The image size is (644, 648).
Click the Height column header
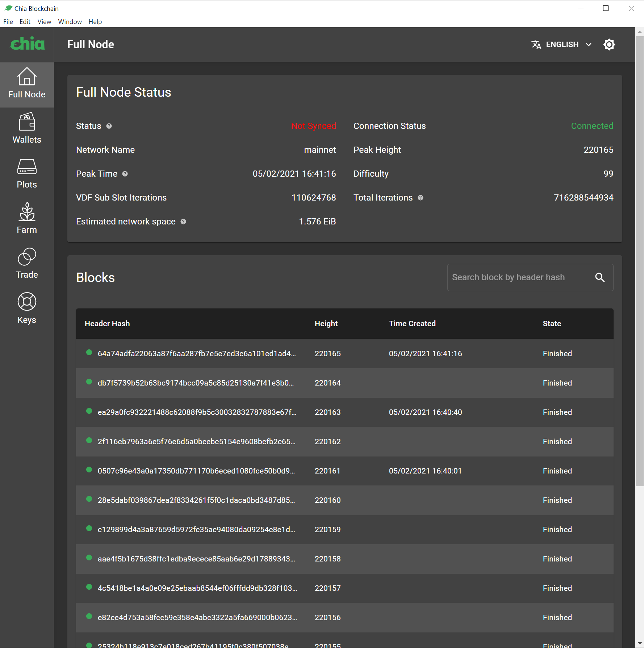[x=326, y=324]
